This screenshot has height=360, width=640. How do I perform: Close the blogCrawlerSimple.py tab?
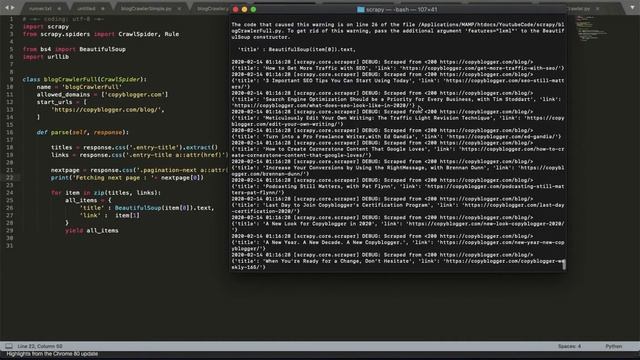point(179,9)
